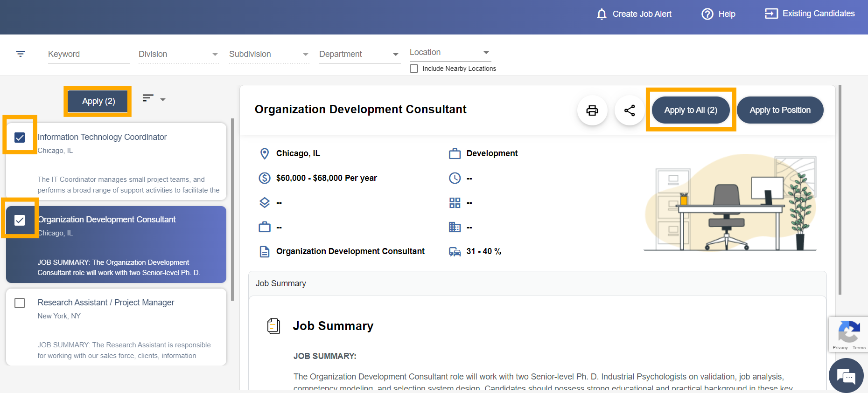Select the Job Summary tab

[281, 283]
